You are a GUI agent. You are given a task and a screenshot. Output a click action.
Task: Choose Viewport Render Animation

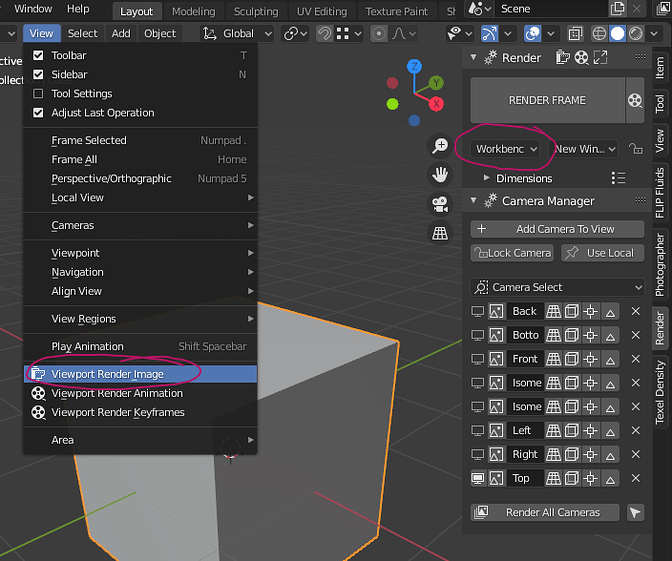coord(141,393)
